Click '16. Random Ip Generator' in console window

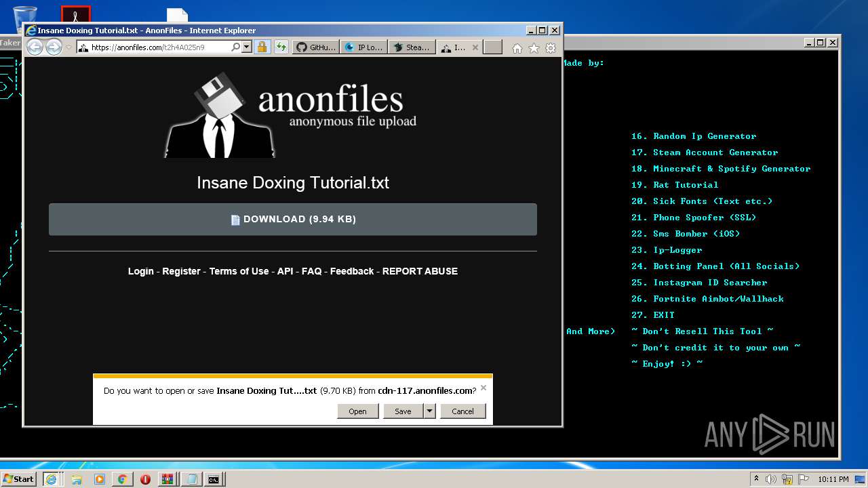coord(694,136)
